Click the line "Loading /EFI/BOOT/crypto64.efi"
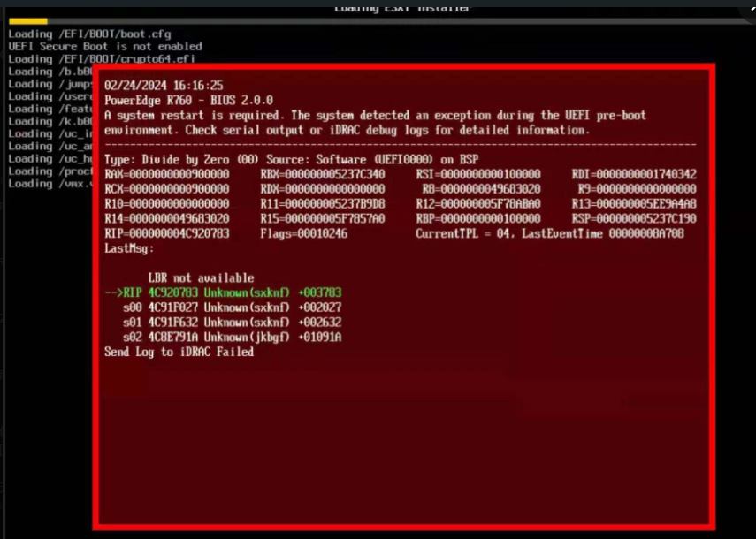The width and height of the screenshot is (756, 539). 102,59
